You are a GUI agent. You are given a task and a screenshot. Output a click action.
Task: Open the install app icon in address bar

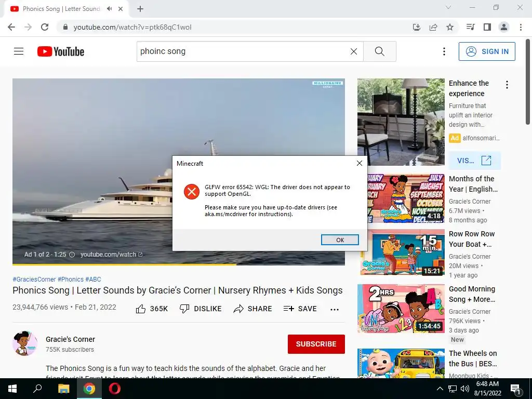416,27
